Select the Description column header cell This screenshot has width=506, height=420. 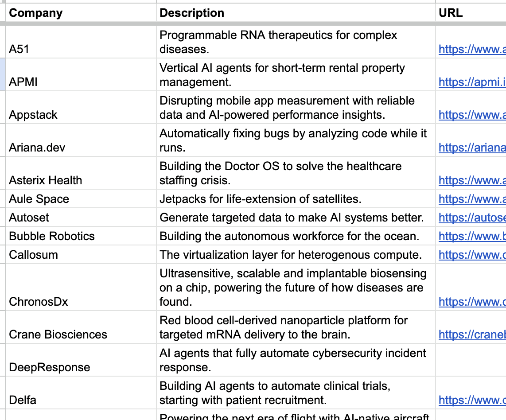296,13
